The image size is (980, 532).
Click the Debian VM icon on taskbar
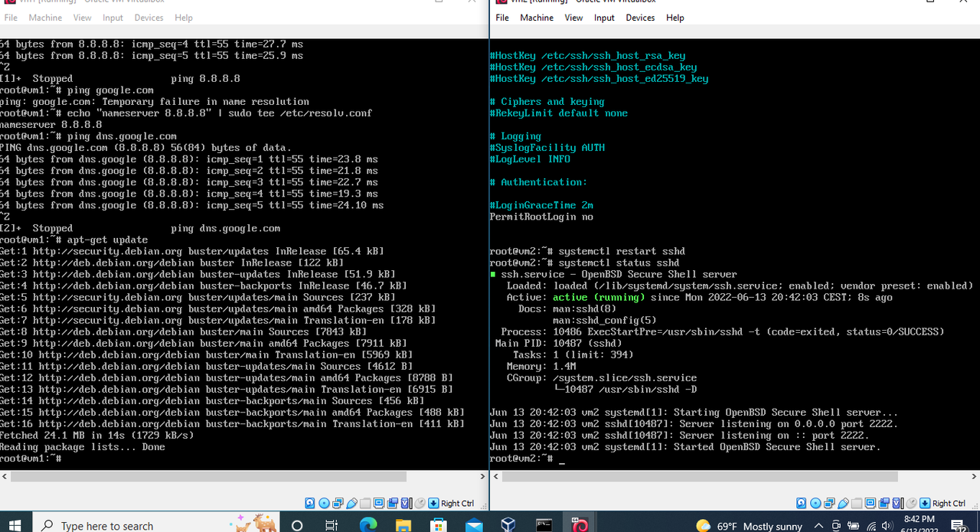pos(580,525)
